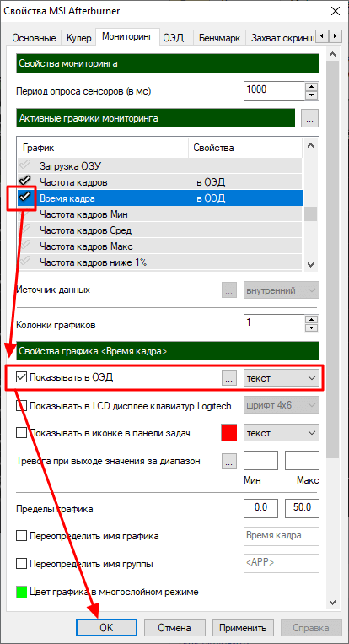Toggle checkmark icon for Частота кадров graph
The height and width of the screenshot is (644, 349).
pyautogui.click(x=24, y=181)
